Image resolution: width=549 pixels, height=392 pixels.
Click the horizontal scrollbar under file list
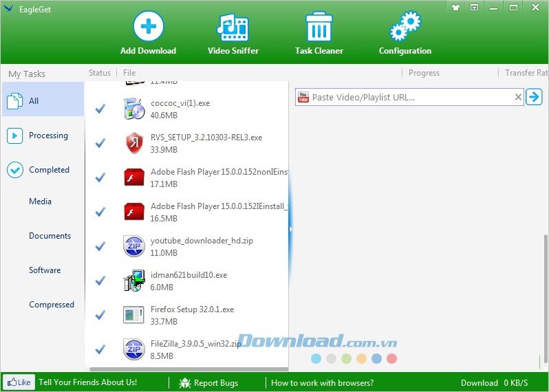point(186,370)
